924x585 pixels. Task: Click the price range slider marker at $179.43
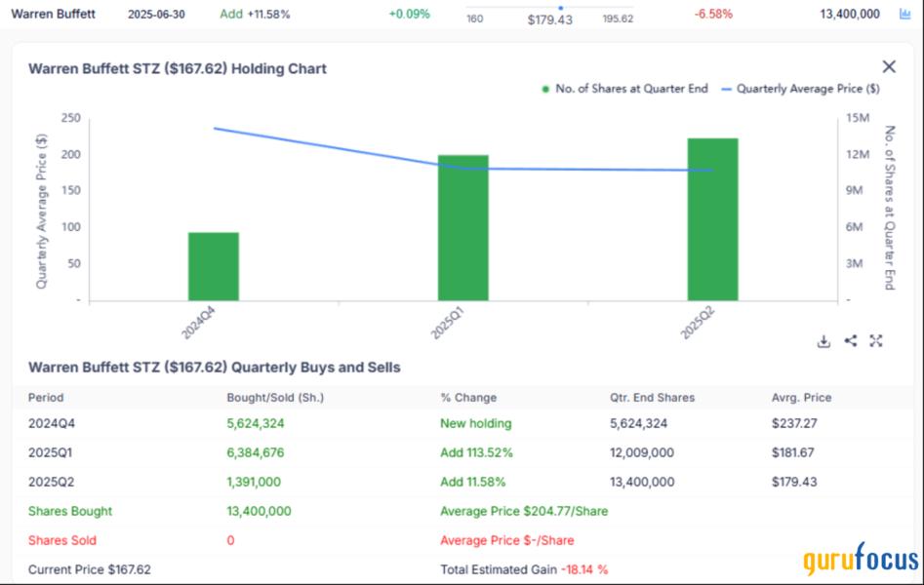point(560,8)
